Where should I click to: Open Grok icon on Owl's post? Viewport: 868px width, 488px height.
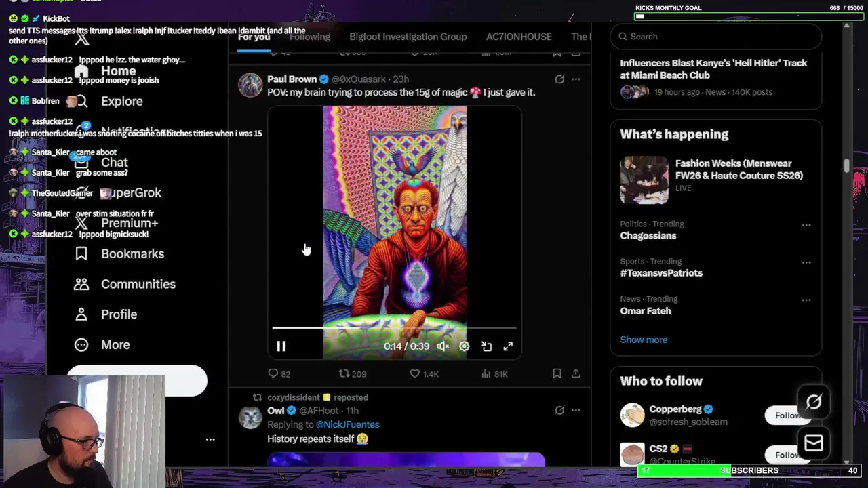pos(559,410)
